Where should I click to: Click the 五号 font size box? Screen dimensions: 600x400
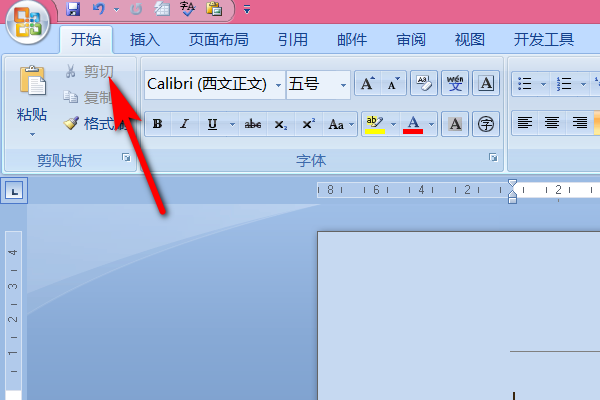coord(312,84)
